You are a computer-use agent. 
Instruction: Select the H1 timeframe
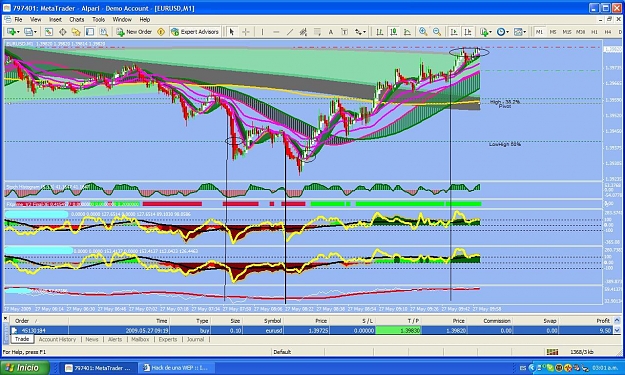594,32
